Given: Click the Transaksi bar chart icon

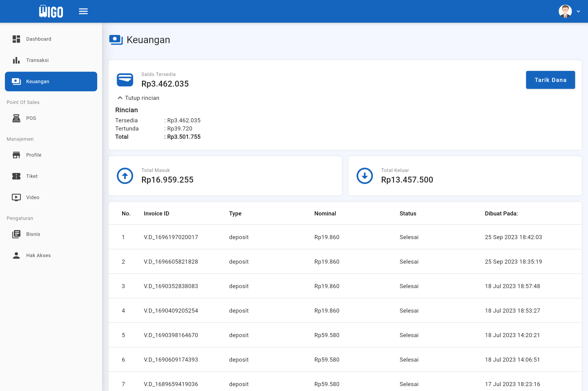Looking at the screenshot, I should (16, 60).
